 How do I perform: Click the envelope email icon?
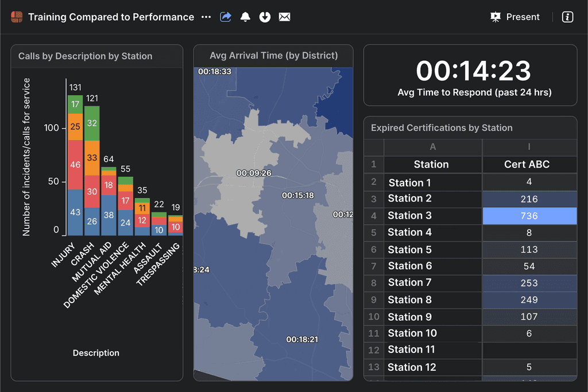[284, 17]
